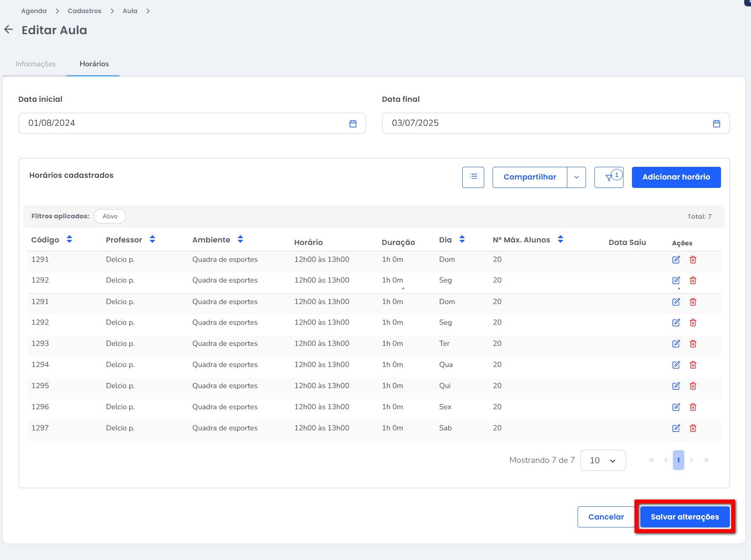Go back using the arrow beside Editar Aula
Image resolution: width=751 pixels, height=560 pixels.
(8, 30)
